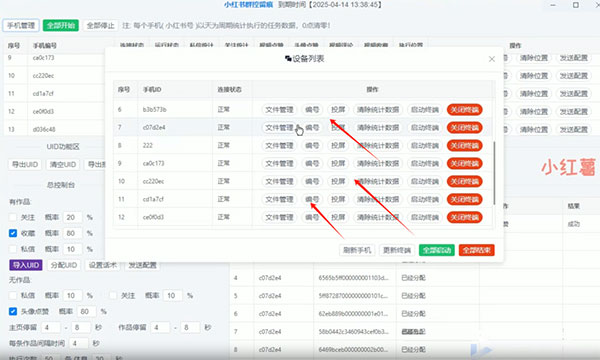The height and width of the screenshot is (360, 600).
Task: Click the 分配UID button
Action: (x=64, y=265)
